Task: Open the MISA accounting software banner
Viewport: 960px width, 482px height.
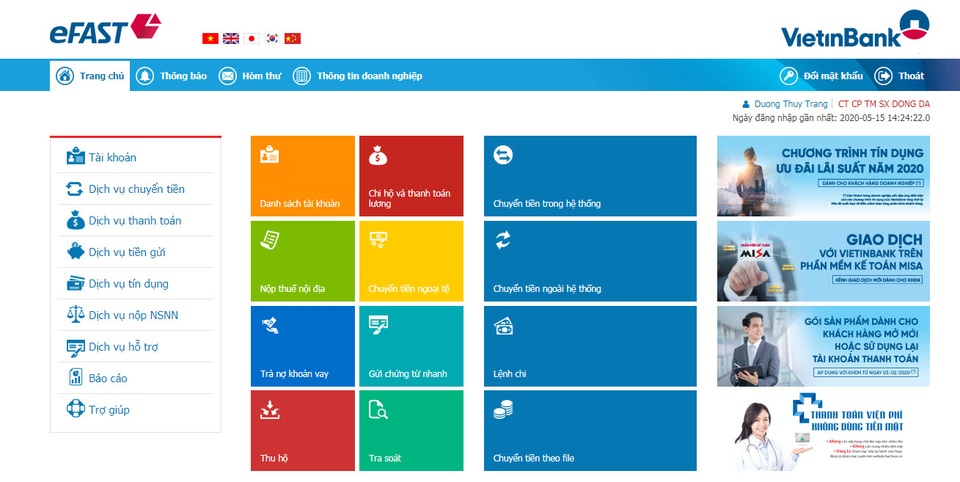Action: tap(823, 262)
